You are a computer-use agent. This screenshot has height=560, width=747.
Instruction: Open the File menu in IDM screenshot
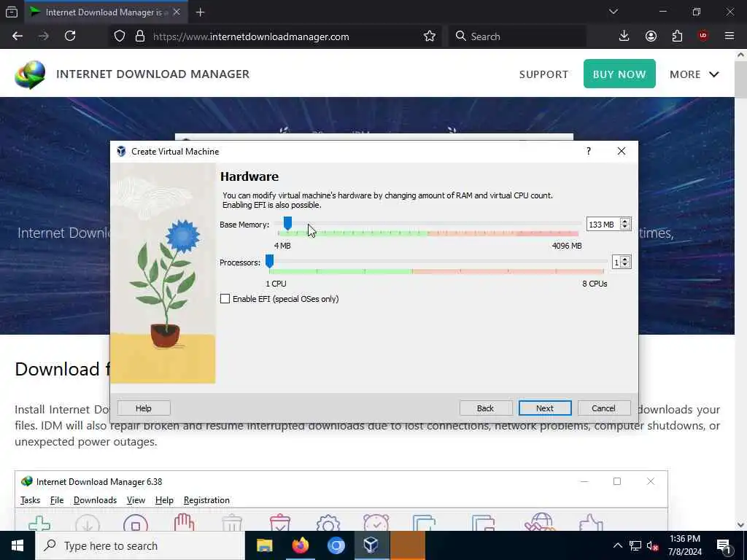click(x=57, y=500)
